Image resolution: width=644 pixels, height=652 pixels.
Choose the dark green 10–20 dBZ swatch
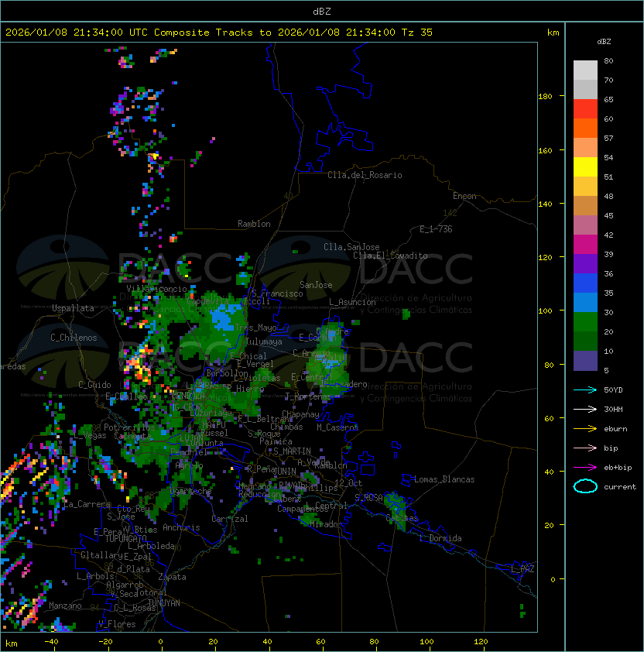(x=585, y=341)
